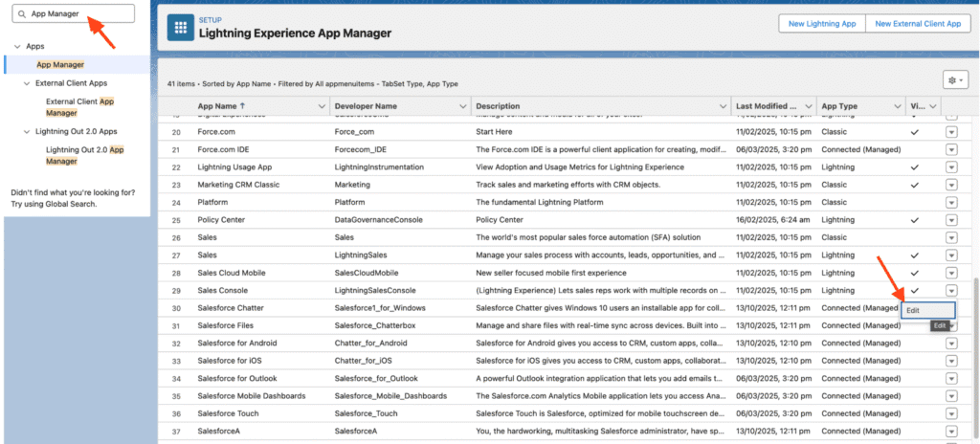Open row actions for Salesforce for Android
The height and width of the screenshot is (444, 980).
[951, 343]
